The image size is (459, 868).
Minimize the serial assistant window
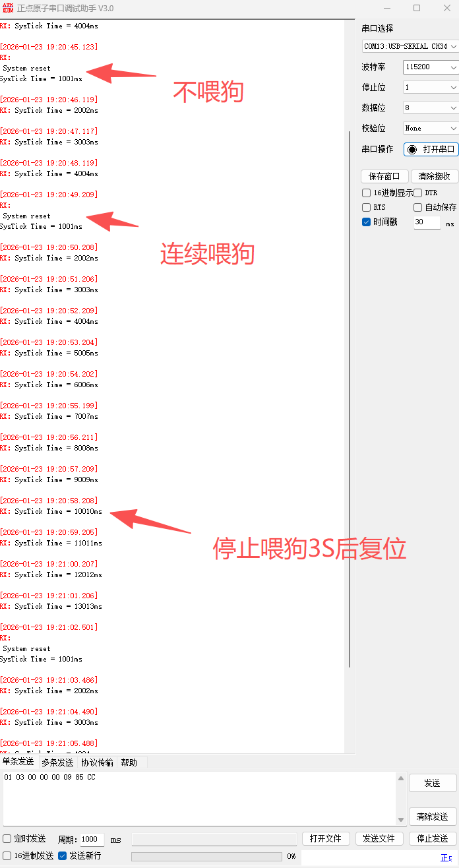386,8
